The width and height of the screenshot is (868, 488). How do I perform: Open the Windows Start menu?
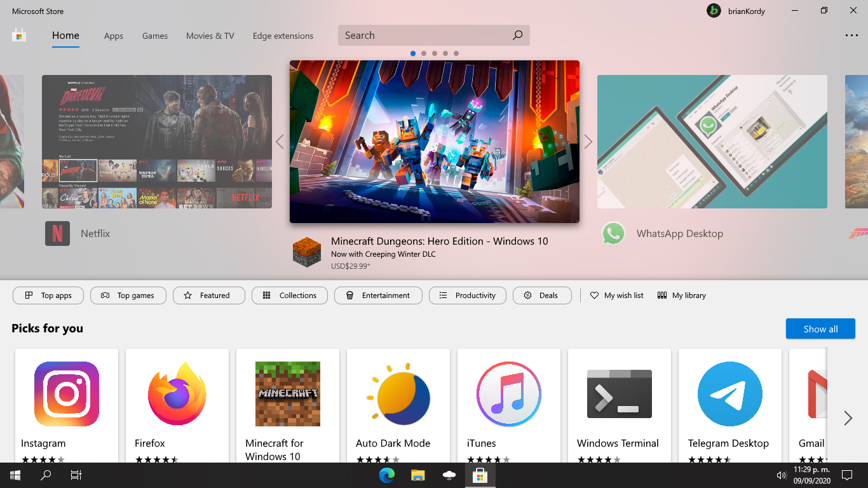[x=15, y=475]
